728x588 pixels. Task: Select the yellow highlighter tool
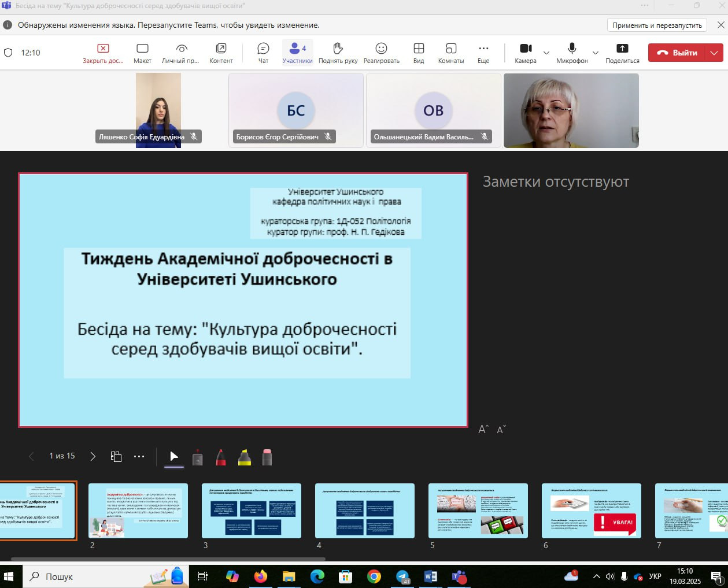pyautogui.click(x=245, y=457)
